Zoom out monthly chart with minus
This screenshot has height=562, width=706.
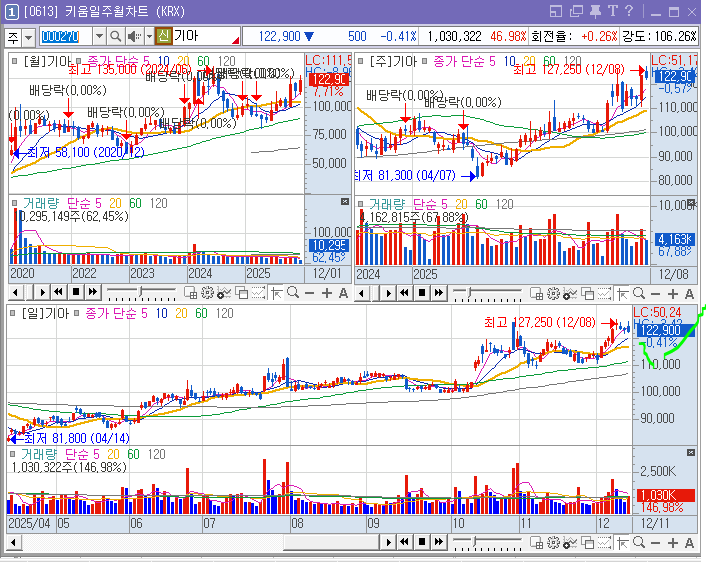pyautogui.click(x=309, y=294)
